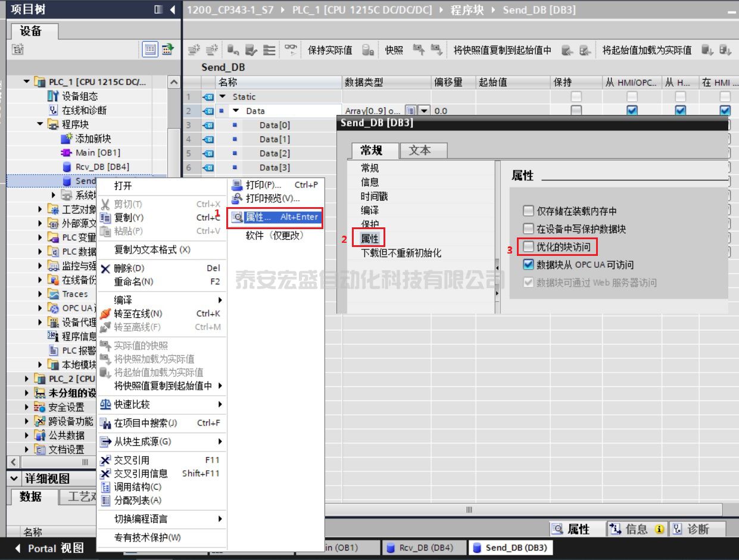The height and width of the screenshot is (560, 739).
Task: Check 仅存储在装载内存中 checkbox
Action: [x=528, y=211]
